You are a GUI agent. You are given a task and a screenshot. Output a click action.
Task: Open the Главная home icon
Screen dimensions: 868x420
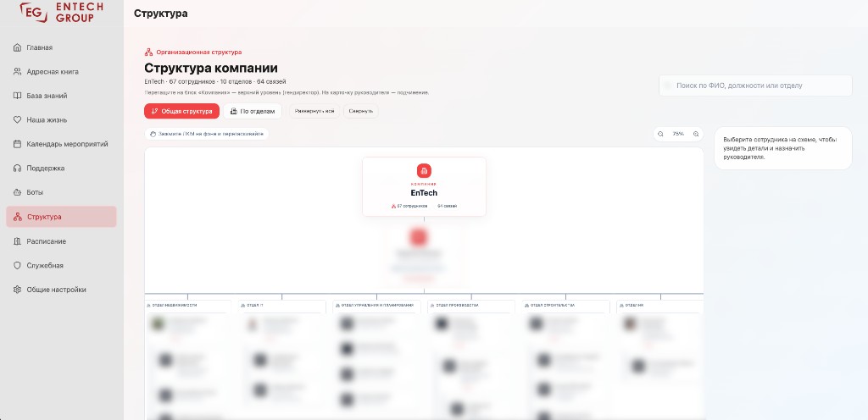click(x=17, y=47)
